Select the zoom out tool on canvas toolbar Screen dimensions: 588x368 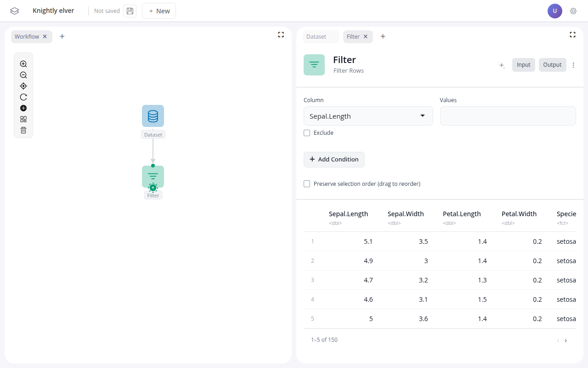click(x=23, y=75)
